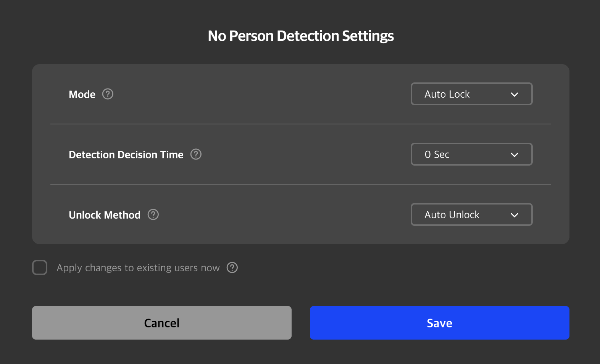The image size is (600, 364).
Task: Click the Auto Unlock value text
Action: (x=452, y=214)
